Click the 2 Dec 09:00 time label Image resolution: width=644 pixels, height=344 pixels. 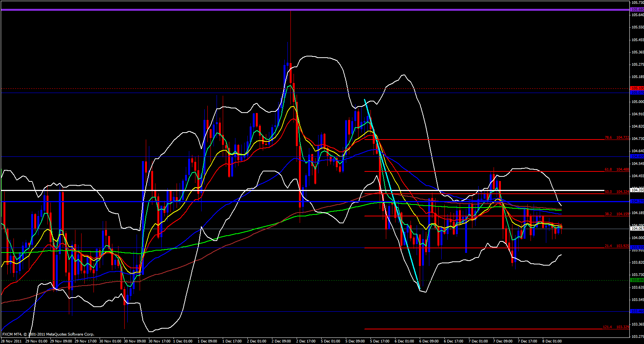click(281, 341)
